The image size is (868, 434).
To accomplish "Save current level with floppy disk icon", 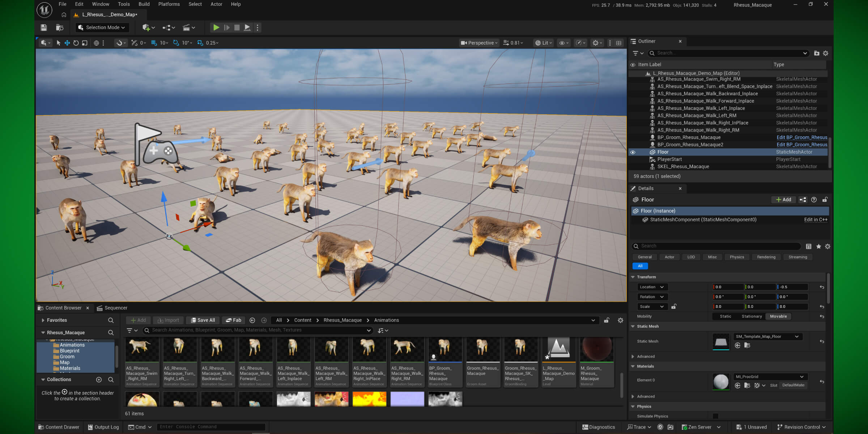I will [x=44, y=27].
